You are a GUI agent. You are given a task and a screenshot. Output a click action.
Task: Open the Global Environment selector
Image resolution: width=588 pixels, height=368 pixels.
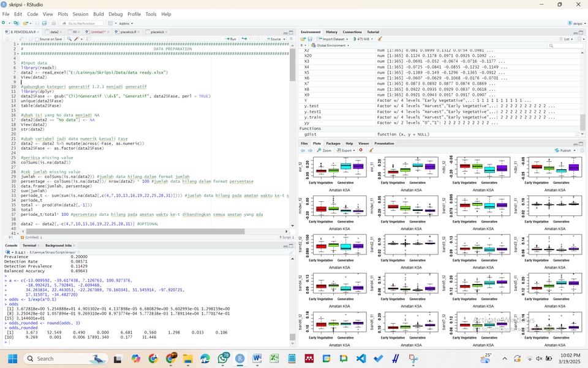click(x=330, y=45)
